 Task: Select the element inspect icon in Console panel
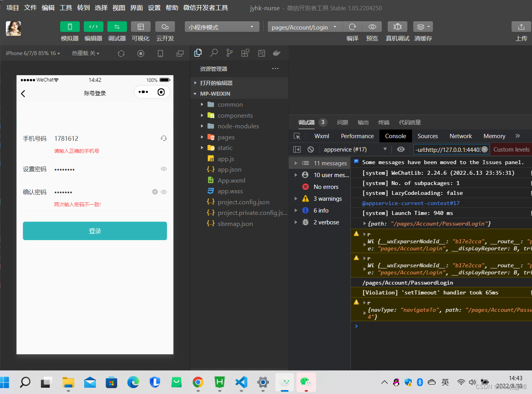pos(297,136)
